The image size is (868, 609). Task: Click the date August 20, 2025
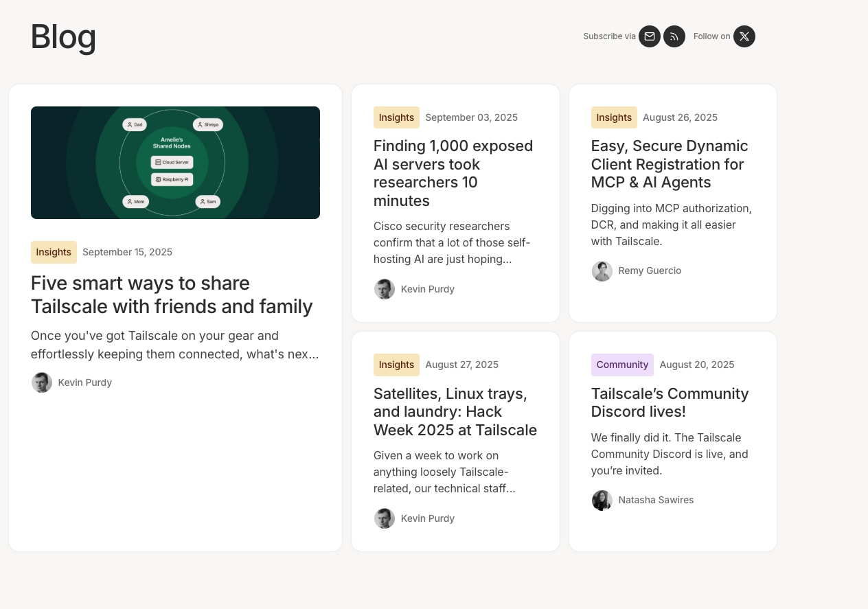[697, 365]
